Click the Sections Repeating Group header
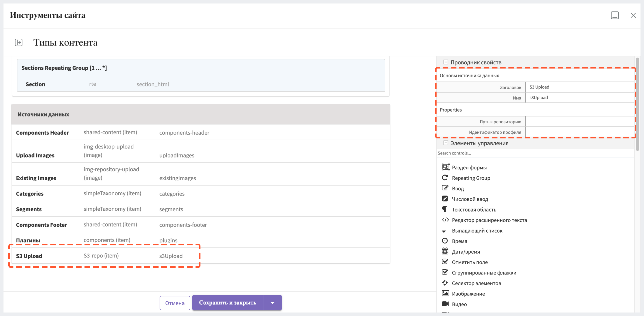644x316 pixels. tap(64, 68)
